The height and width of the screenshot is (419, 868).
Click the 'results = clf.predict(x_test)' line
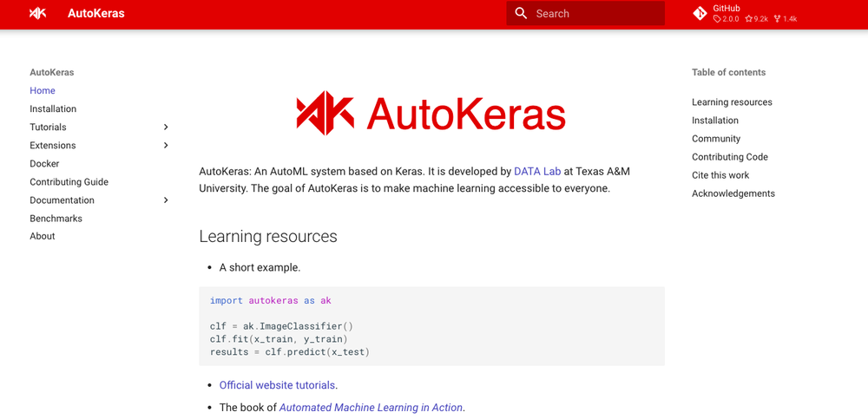pyautogui.click(x=290, y=352)
